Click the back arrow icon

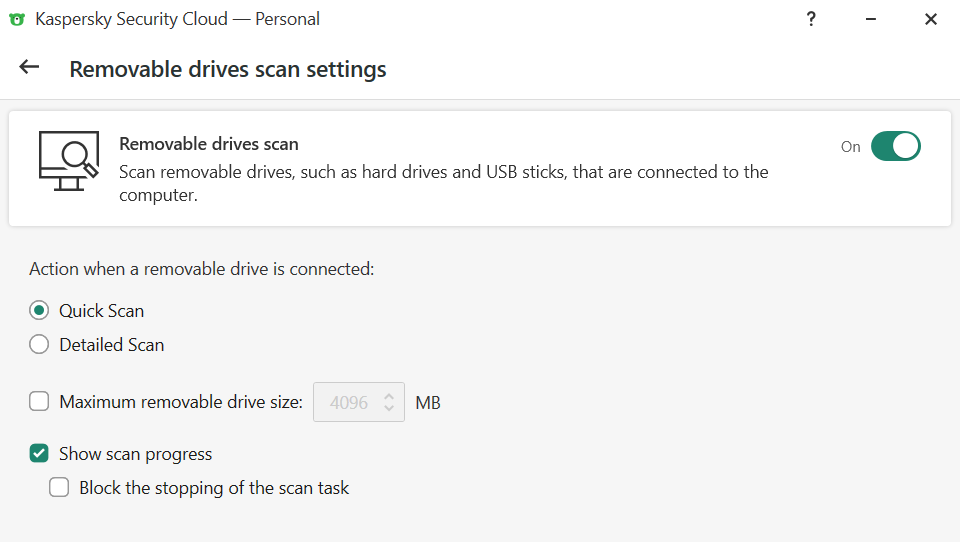click(29, 67)
